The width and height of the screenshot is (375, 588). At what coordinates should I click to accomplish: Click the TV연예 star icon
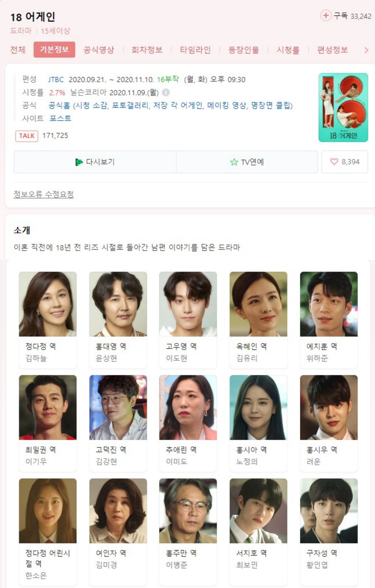click(234, 162)
